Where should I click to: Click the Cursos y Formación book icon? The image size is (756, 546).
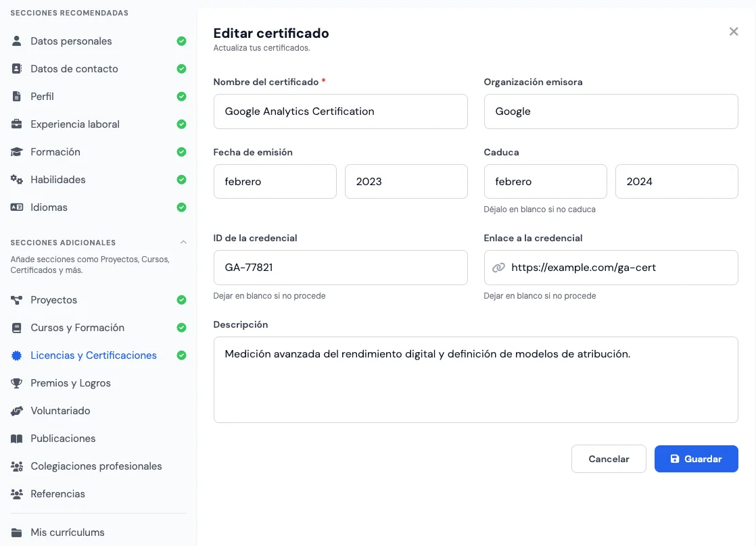(x=16, y=328)
